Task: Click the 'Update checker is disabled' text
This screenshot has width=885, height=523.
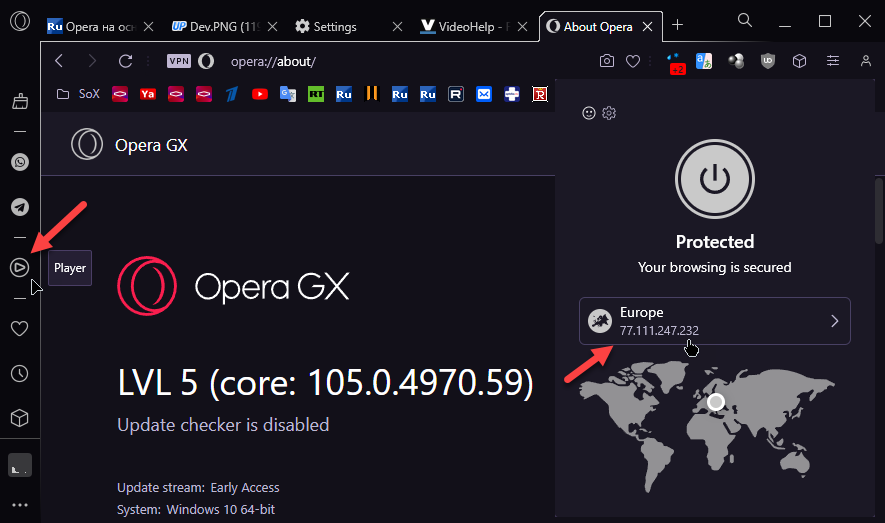Action: point(223,425)
